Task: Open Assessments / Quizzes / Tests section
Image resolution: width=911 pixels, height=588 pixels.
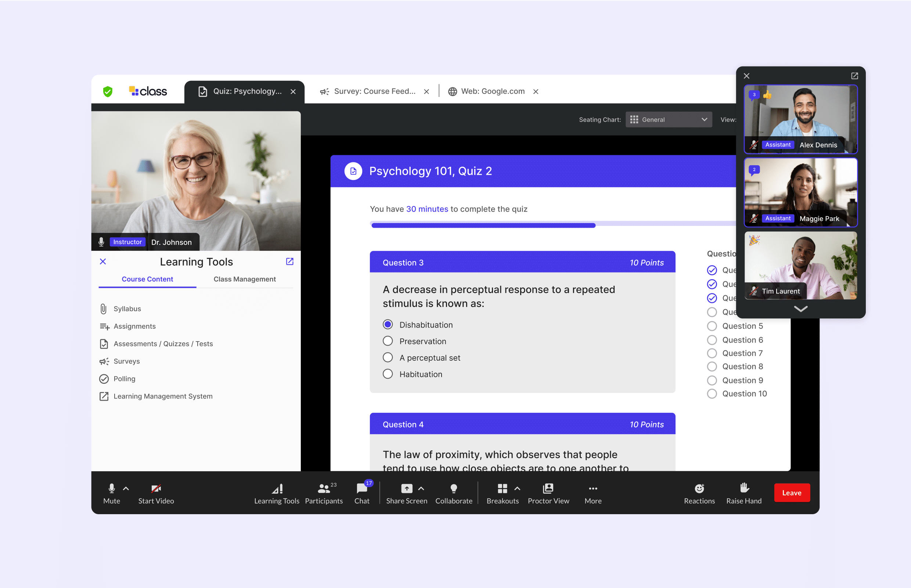Action: pyautogui.click(x=163, y=343)
